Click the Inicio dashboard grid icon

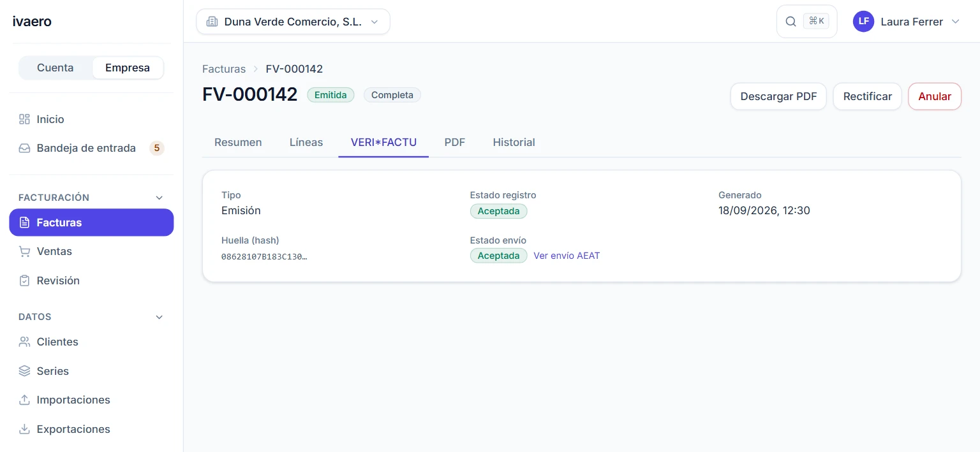pos(25,119)
